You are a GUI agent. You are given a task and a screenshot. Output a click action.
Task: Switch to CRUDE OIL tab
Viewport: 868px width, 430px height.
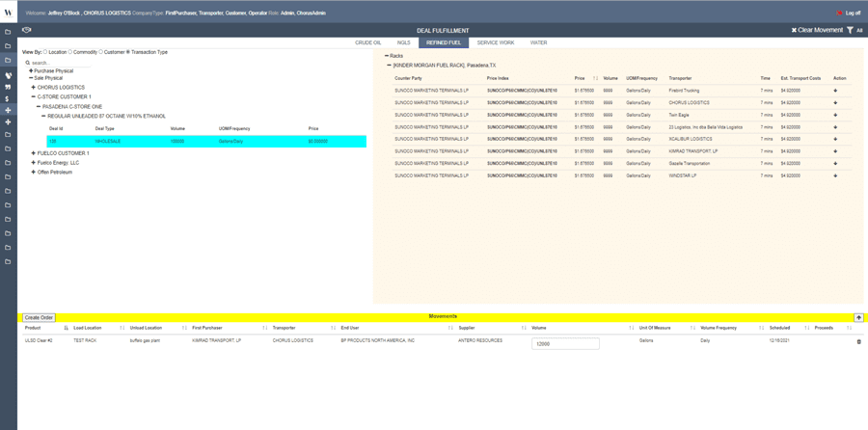[368, 42]
